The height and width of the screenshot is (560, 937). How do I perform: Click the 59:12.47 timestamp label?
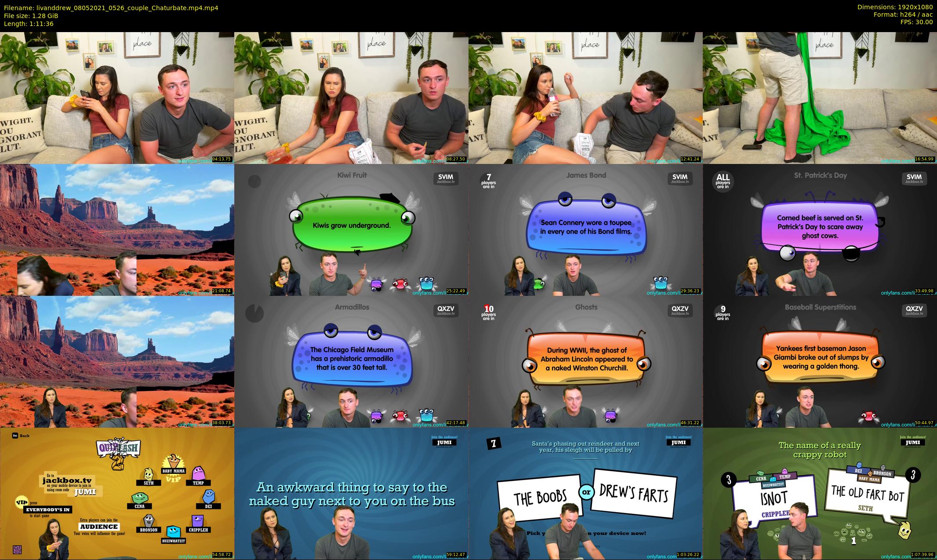[456, 555]
